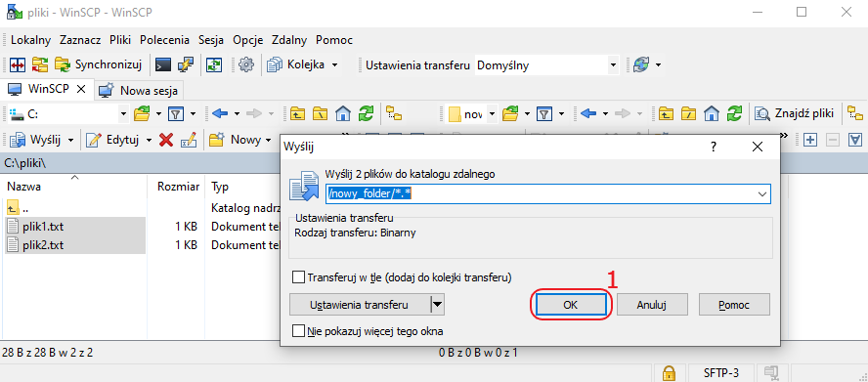This screenshot has height=382, width=868.
Task: Click the SFTP lock status icon
Action: [669, 372]
